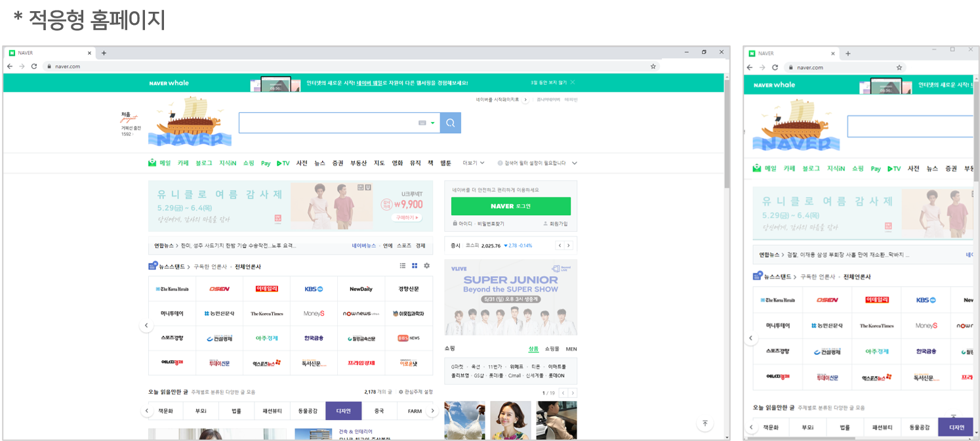Open 웹툰 menu item
Screen dimensions: 980x441
coord(446,163)
